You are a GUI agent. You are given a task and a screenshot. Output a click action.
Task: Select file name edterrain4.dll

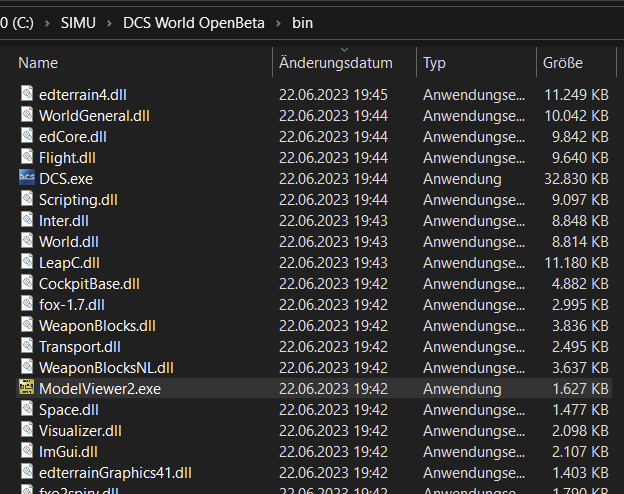(83, 95)
